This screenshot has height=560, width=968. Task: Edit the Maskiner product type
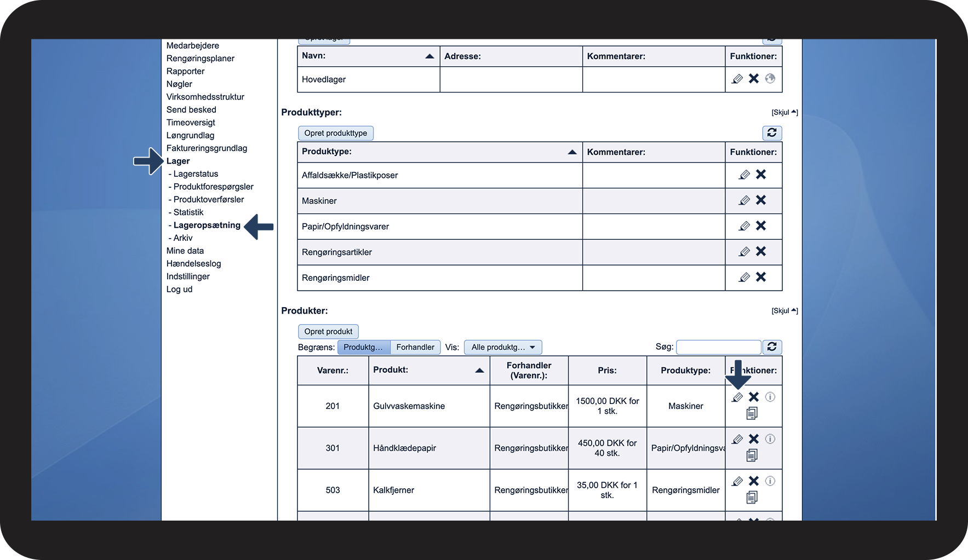[x=744, y=200]
